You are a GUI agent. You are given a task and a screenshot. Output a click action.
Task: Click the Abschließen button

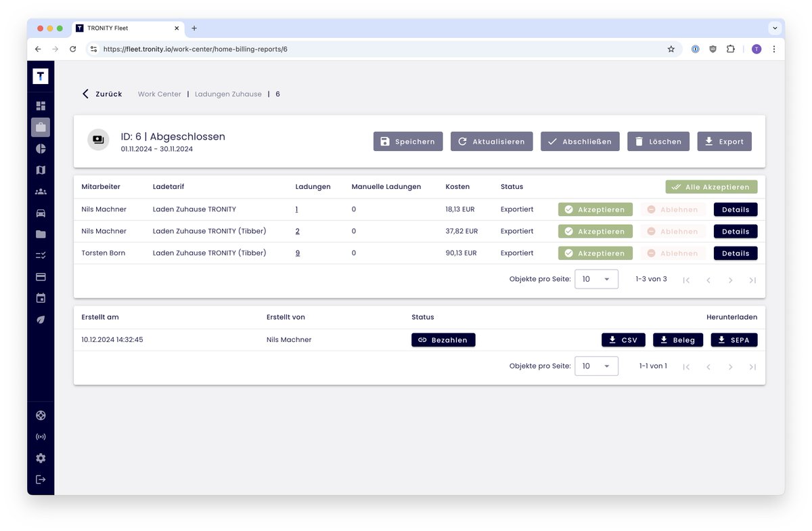pos(580,142)
